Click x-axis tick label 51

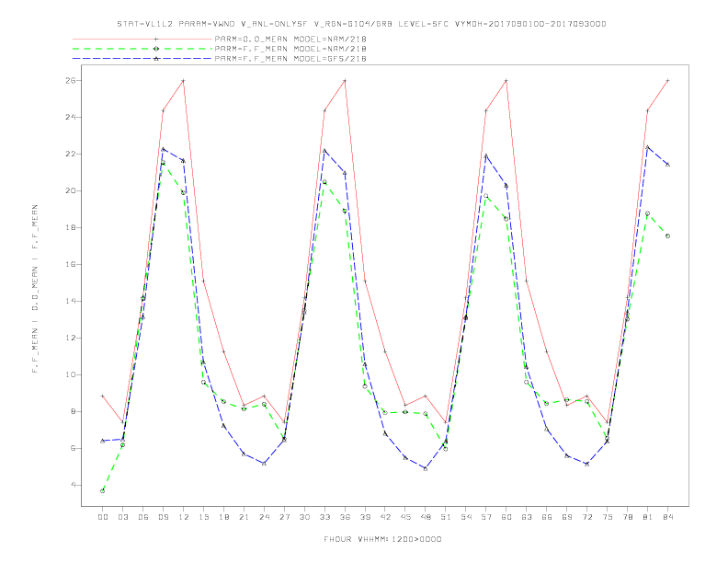(446, 517)
